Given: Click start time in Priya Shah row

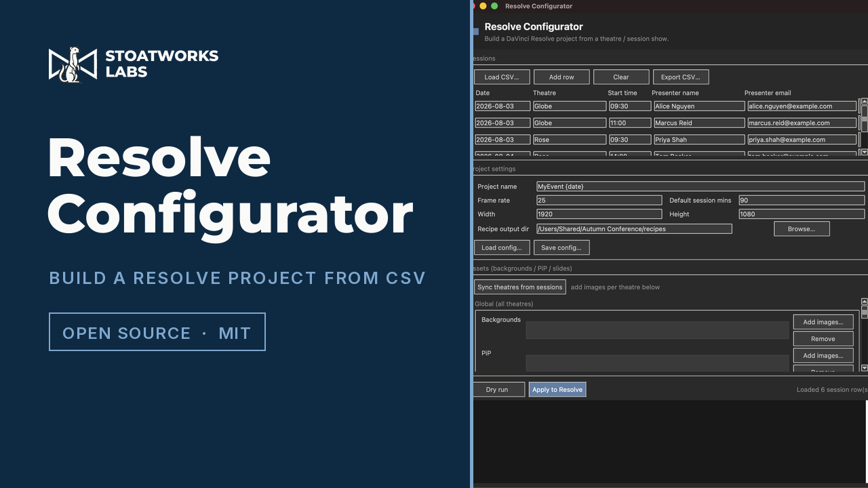Looking at the screenshot, I should (629, 140).
